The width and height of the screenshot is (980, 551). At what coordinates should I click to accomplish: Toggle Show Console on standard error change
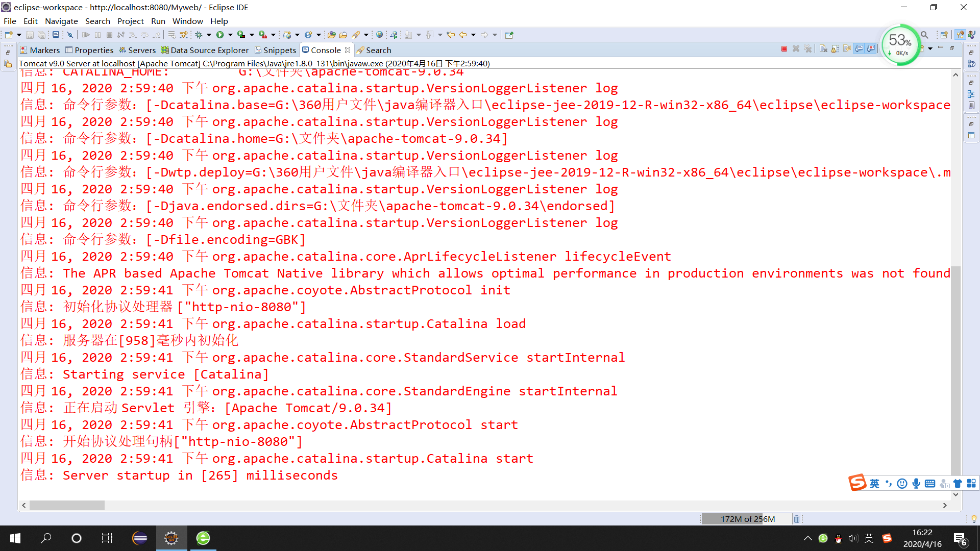(x=871, y=49)
